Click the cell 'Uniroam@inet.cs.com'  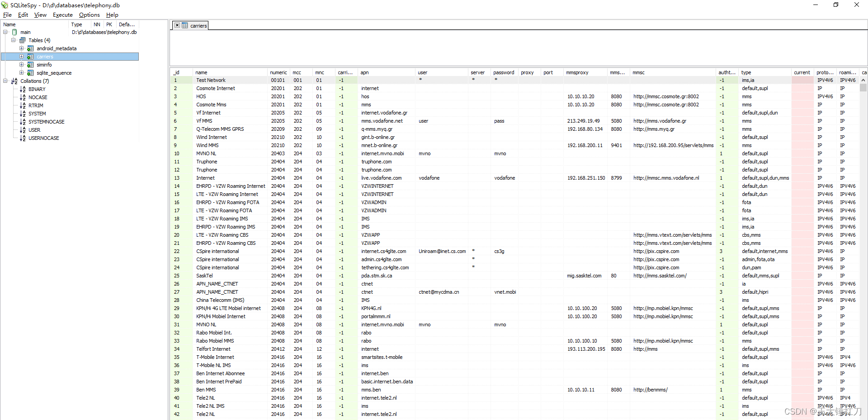pyautogui.click(x=442, y=251)
